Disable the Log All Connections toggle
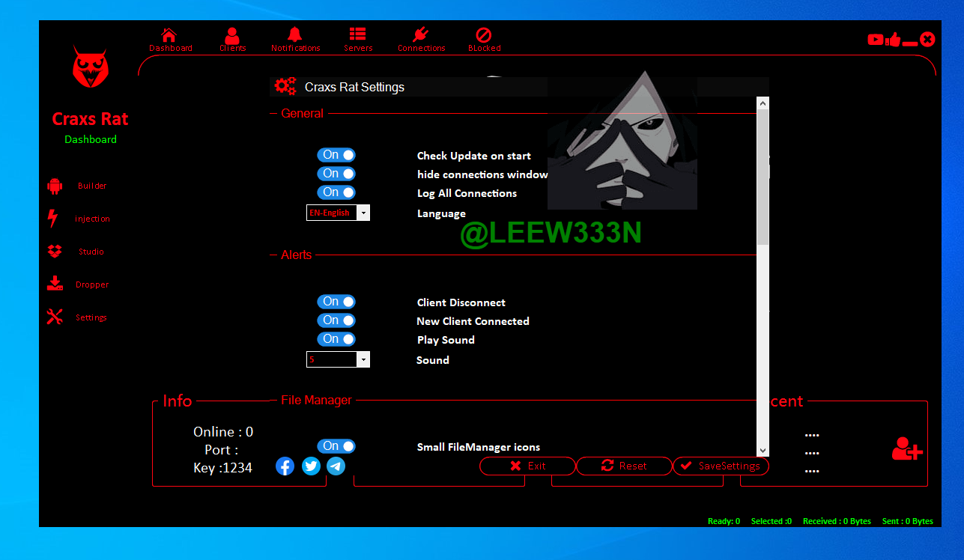 (x=336, y=192)
